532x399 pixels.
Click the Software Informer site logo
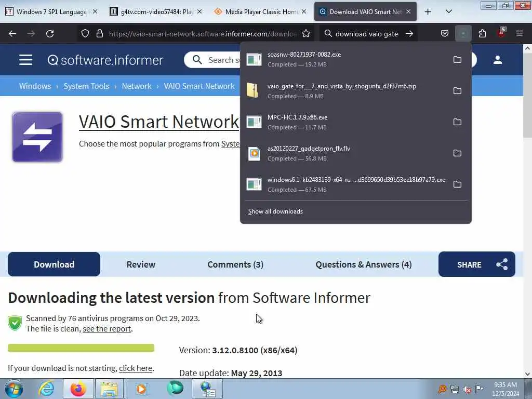(105, 60)
